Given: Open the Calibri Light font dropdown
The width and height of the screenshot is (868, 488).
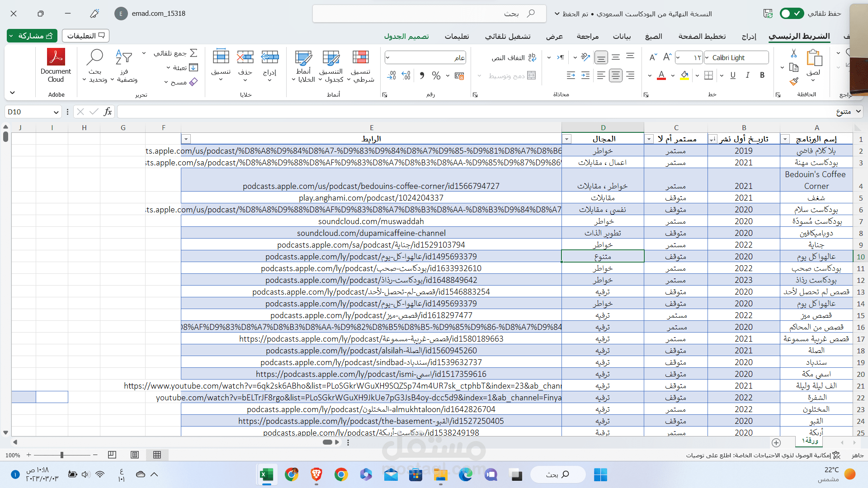Looking at the screenshot, I should pyautogui.click(x=707, y=58).
